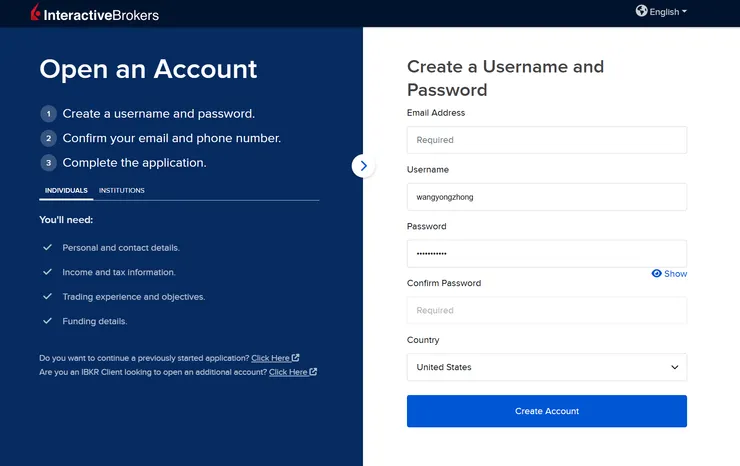Click the checkmark beside Personal and contact details
The image size is (740, 466).
point(47,247)
